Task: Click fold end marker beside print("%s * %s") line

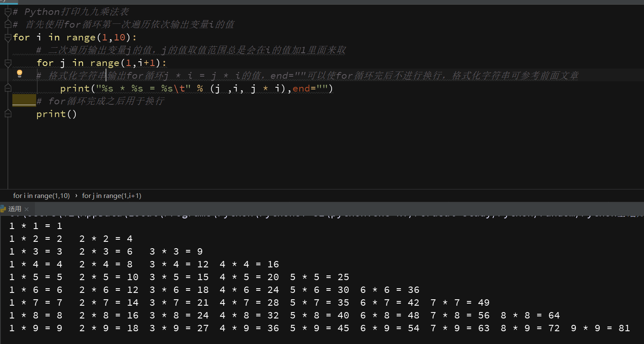Action: (x=8, y=89)
